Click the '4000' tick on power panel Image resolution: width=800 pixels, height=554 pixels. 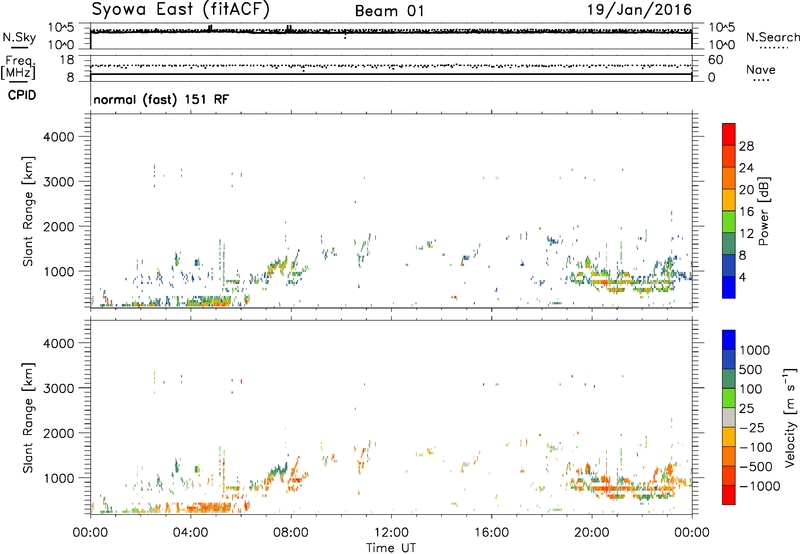pyautogui.click(x=58, y=137)
